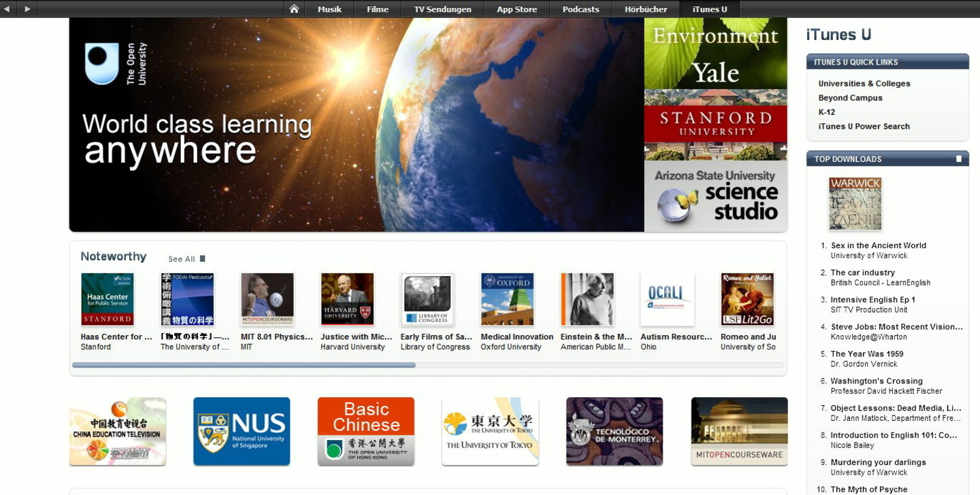Open iTunes U Power Search link
Screen dimensions: 980x495
click(864, 126)
